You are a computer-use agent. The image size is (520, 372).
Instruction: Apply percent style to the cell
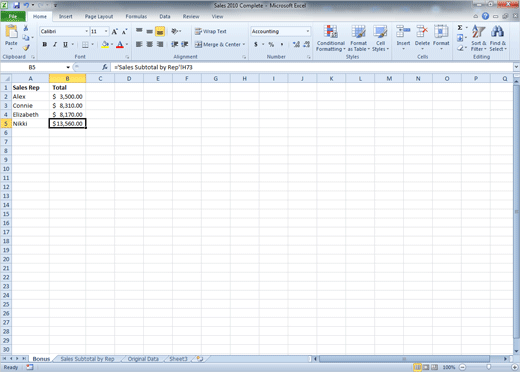coord(271,44)
